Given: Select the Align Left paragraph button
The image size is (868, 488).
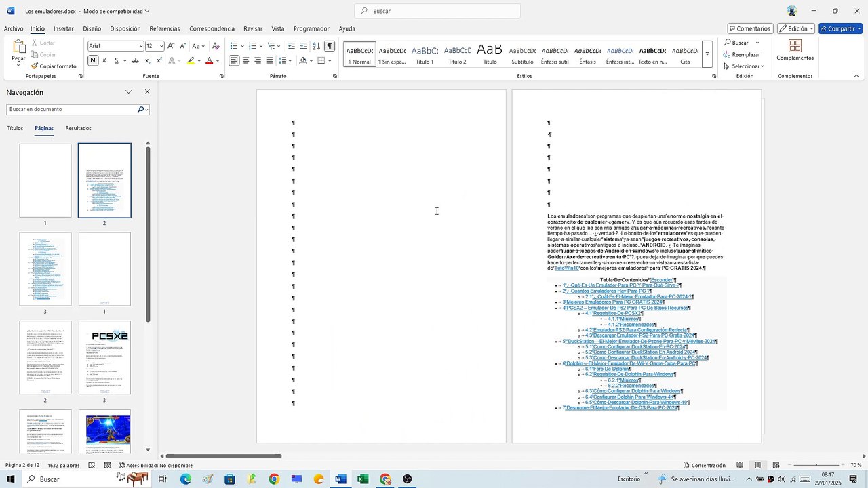Looking at the screenshot, I should tap(234, 60).
